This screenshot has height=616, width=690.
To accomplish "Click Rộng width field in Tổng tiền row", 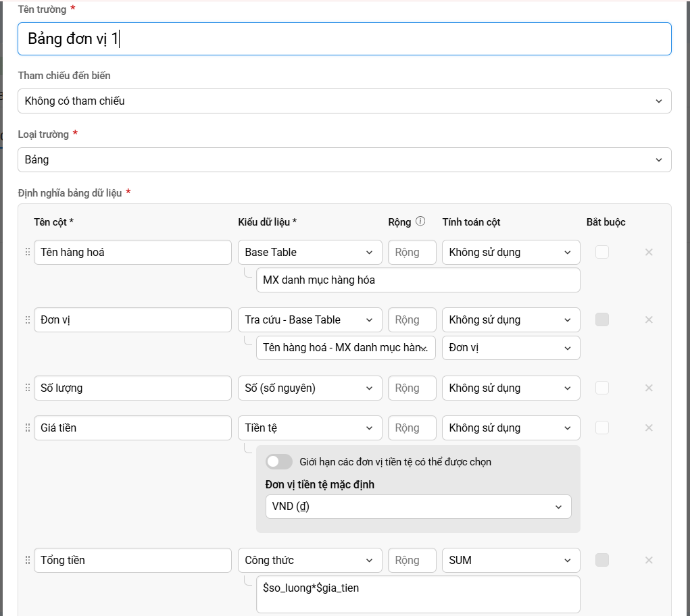I will tap(412, 560).
